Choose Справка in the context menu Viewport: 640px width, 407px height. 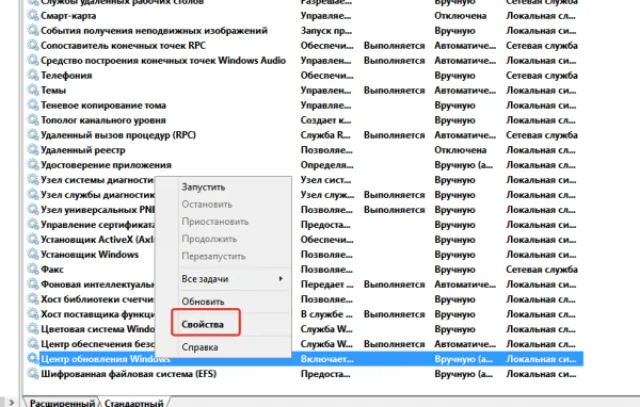pos(200,347)
